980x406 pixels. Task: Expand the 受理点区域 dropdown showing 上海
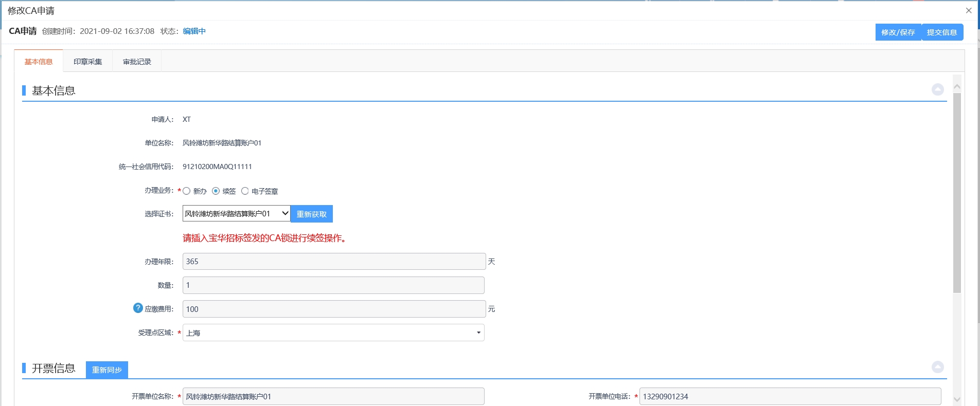click(x=333, y=333)
